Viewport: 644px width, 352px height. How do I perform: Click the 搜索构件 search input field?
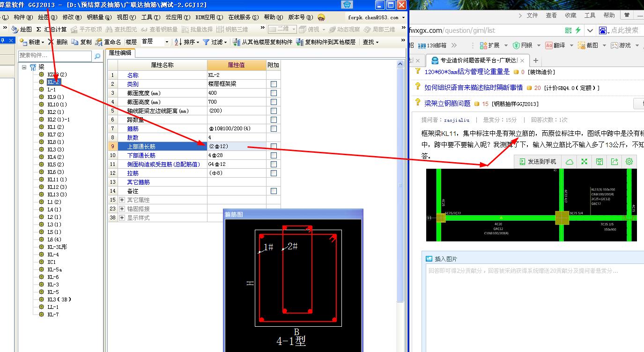(55, 56)
